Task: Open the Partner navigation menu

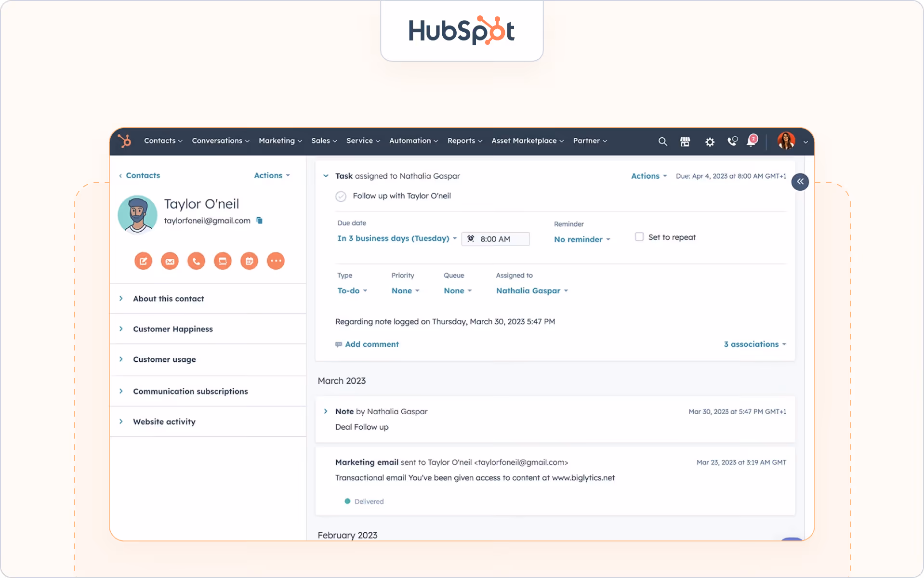Action: [x=590, y=141]
